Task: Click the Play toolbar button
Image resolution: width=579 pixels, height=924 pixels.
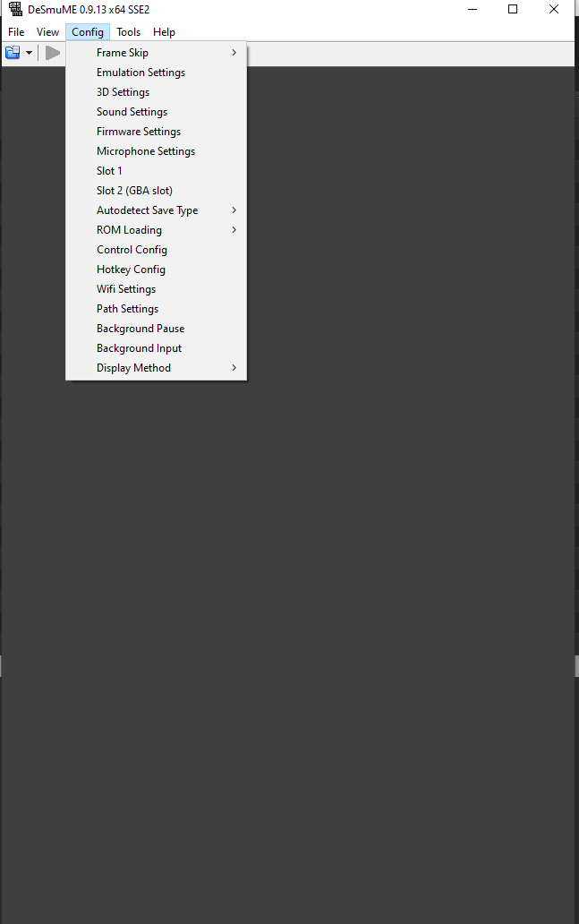Action: 53,53
